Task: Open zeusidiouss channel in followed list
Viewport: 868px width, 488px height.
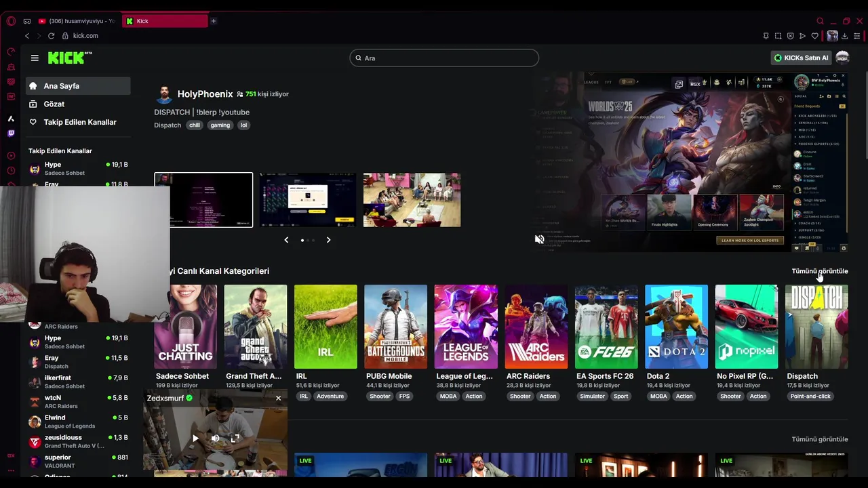Action: pyautogui.click(x=78, y=441)
